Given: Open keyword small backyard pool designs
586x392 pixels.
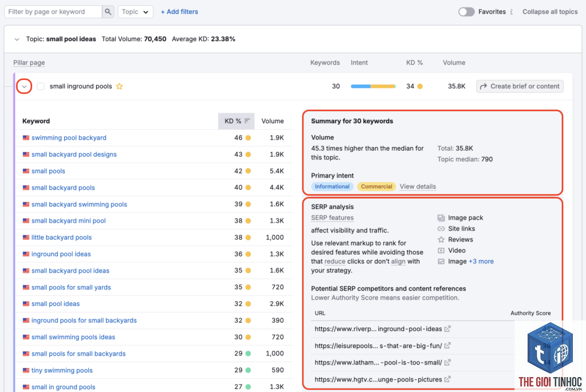Looking at the screenshot, I should [x=74, y=155].
